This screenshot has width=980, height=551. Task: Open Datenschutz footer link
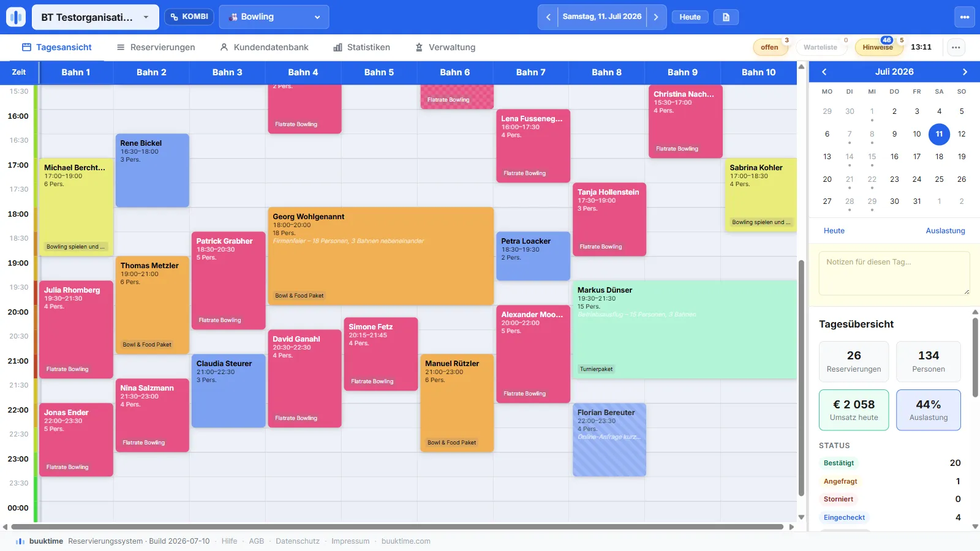298,541
